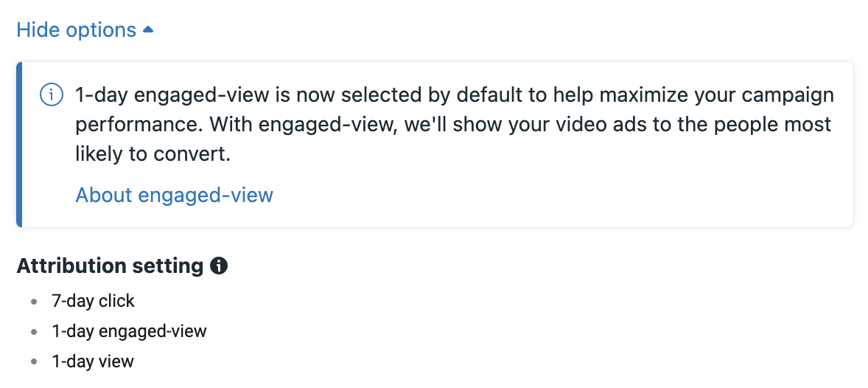Select the "1-day view" attribution entry

pos(93,362)
